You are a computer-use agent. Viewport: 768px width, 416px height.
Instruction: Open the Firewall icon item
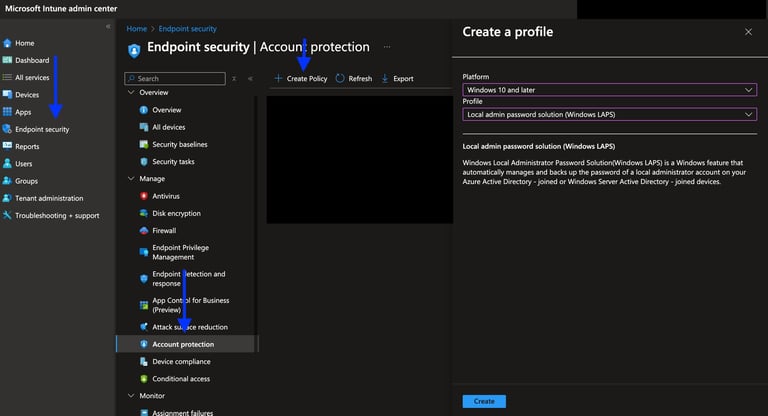coord(144,230)
